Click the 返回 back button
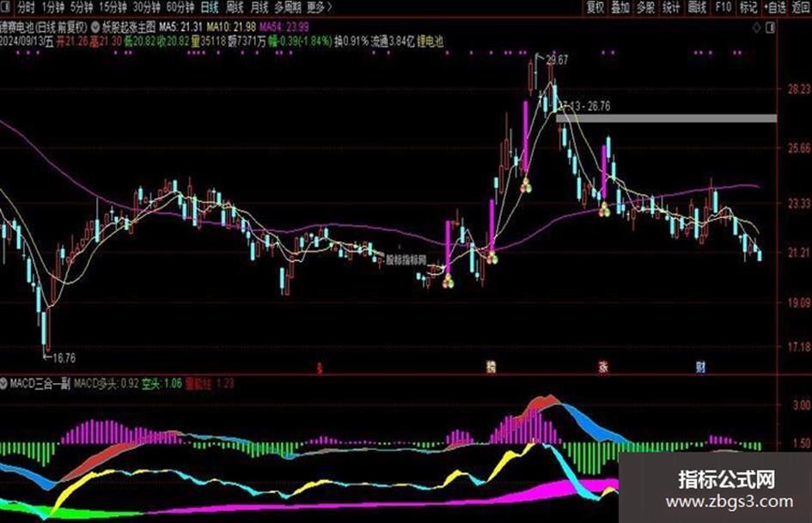Screen dimensions: 812x523 pos(803,7)
